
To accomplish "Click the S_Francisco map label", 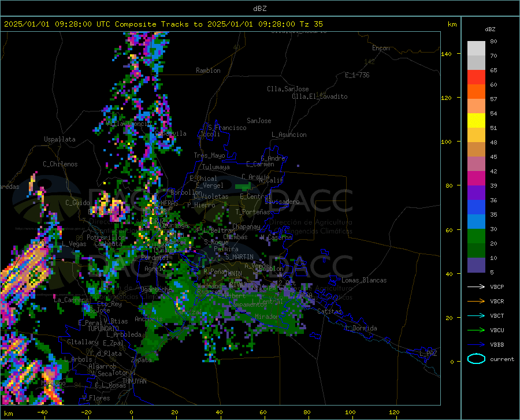I will [227, 128].
